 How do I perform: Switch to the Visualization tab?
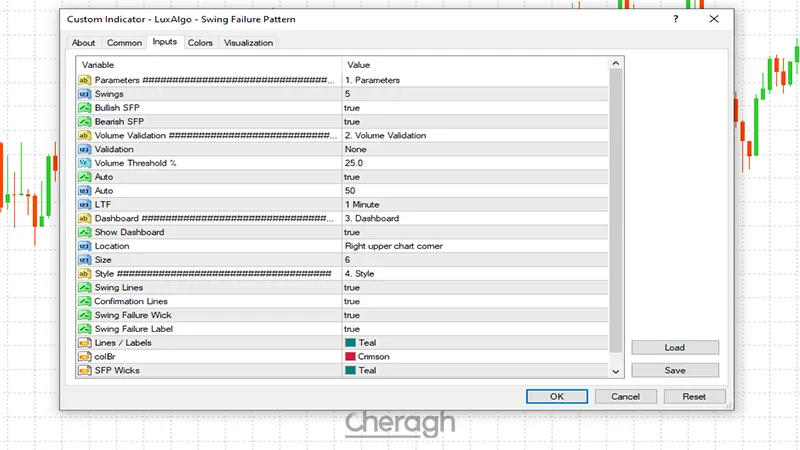[x=248, y=43]
